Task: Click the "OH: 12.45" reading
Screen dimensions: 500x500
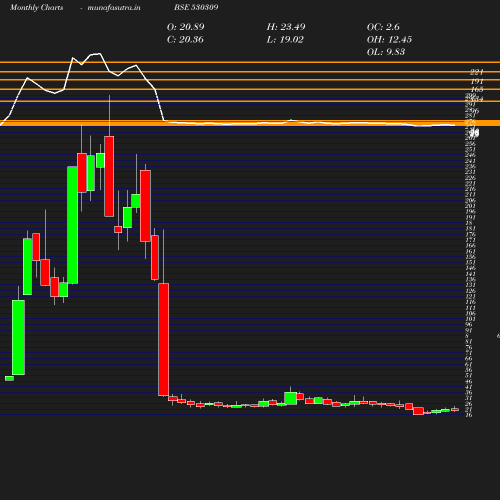Action: [389, 39]
